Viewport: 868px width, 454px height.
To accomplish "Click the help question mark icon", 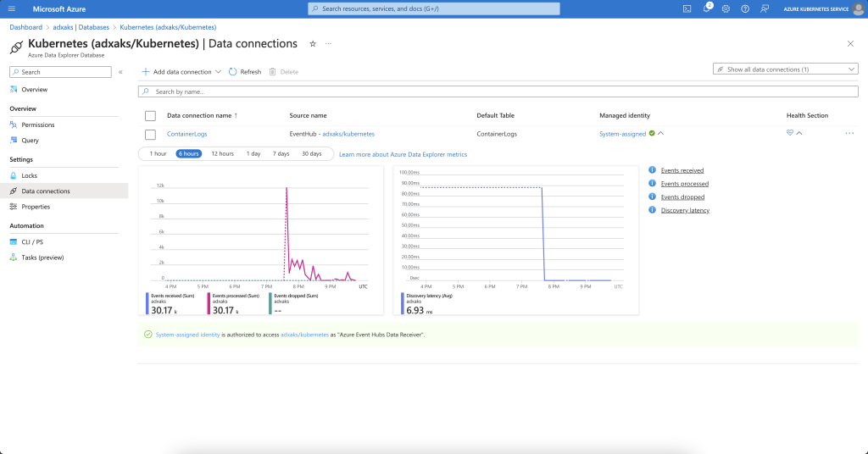I will click(x=745, y=8).
